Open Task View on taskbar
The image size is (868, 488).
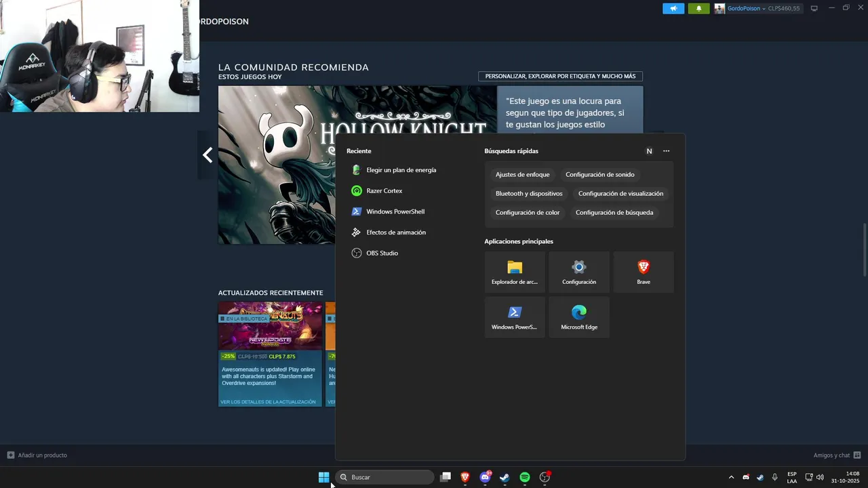click(x=446, y=477)
